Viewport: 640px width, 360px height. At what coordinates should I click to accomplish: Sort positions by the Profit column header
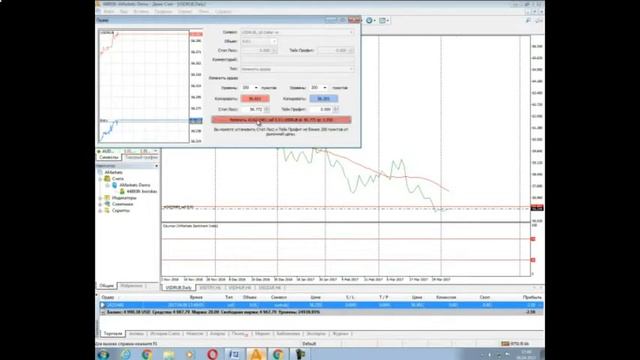tap(532, 298)
